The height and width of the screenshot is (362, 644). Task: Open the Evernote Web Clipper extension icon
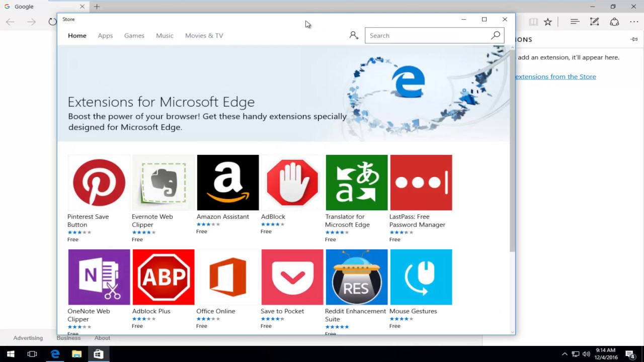163,183
